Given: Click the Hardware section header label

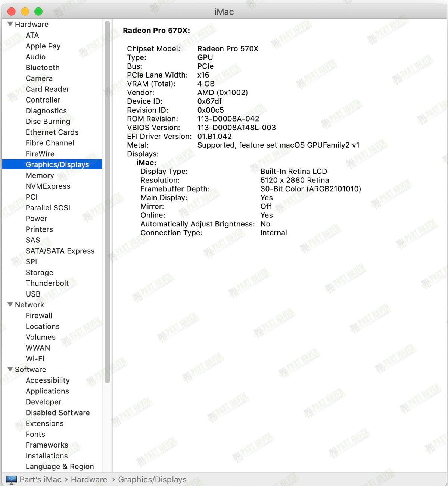Looking at the screenshot, I should pos(32,24).
